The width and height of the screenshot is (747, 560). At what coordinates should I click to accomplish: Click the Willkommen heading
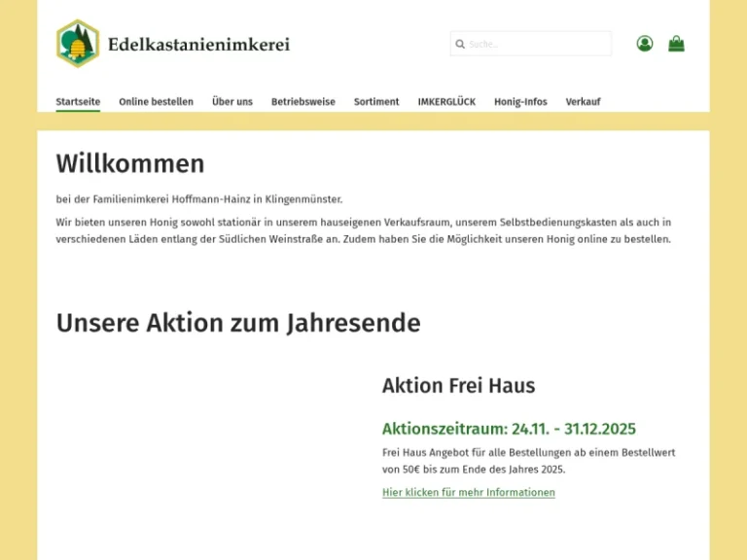pos(130,163)
